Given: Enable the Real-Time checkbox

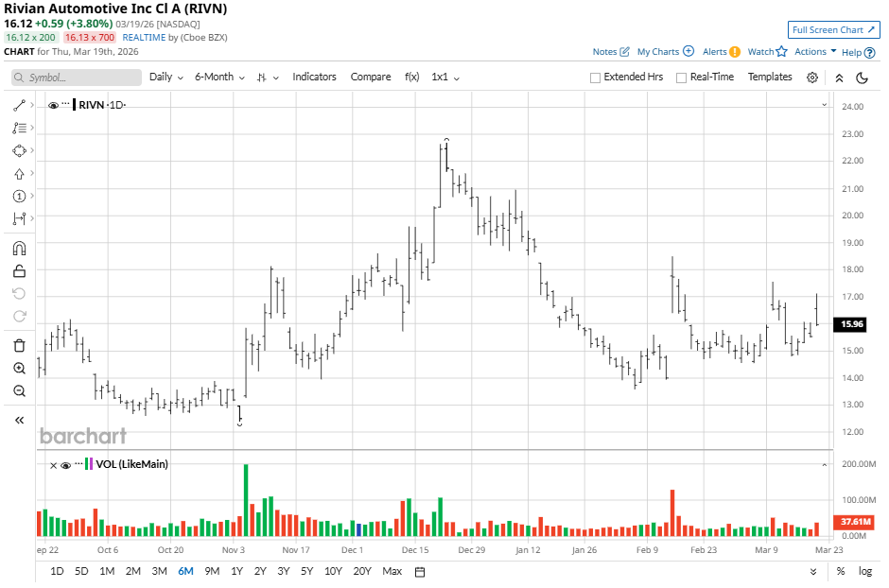Looking at the screenshot, I should point(682,78).
